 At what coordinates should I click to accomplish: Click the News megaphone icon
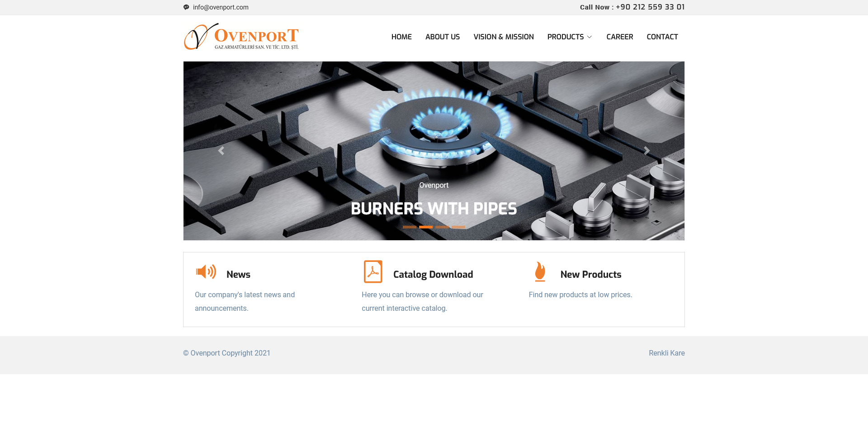(x=206, y=272)
